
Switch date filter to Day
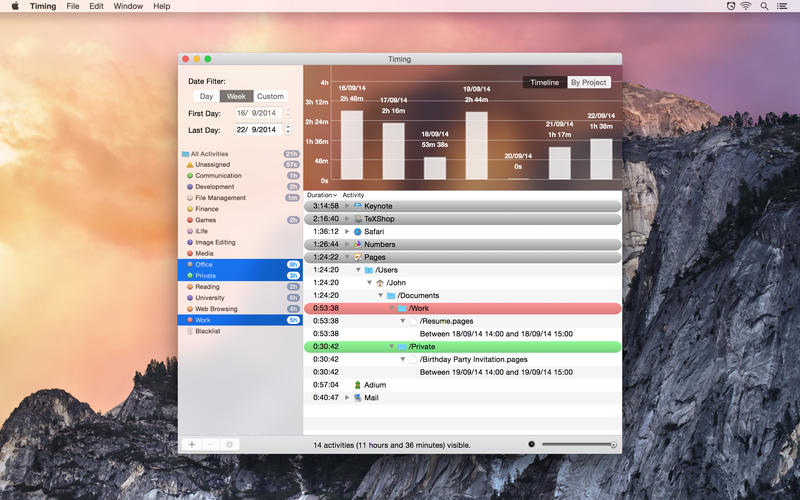(x=206, y=97)
